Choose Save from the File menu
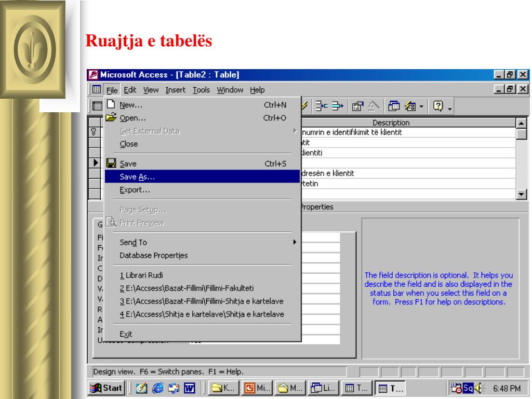The width and height of the screenshot is (532, 399). coord(202,164)
